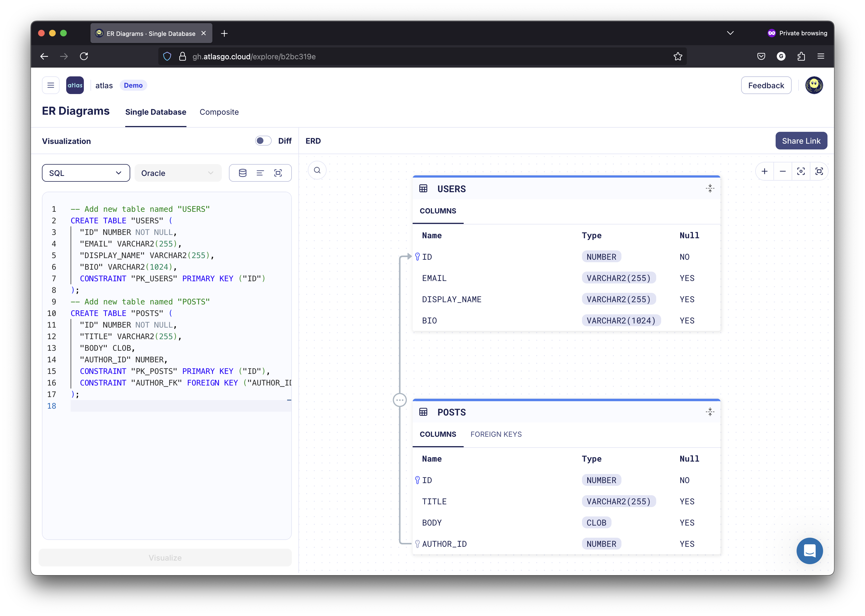
Task: Open the SQL language dropdown
Action: click(x=86, y=173)
